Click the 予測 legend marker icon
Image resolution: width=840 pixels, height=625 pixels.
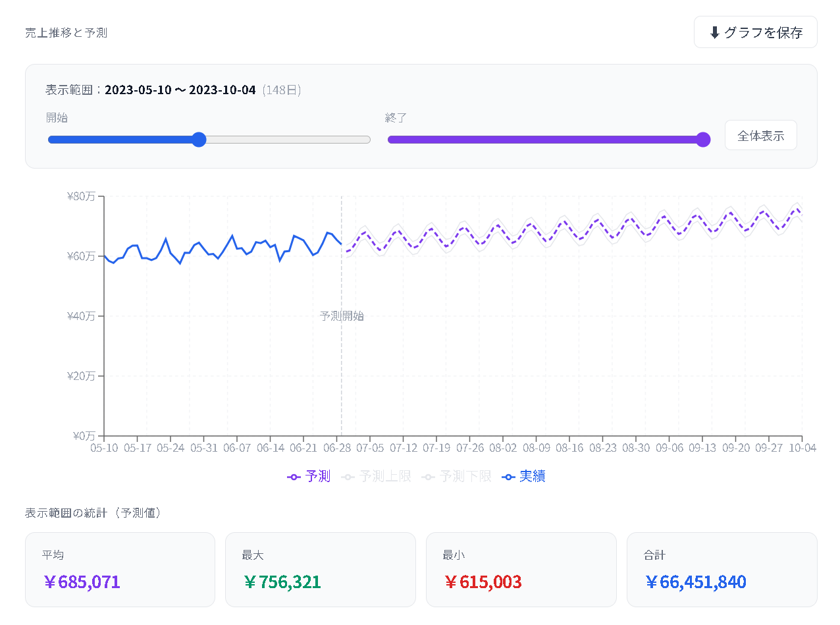pos(294,477)
